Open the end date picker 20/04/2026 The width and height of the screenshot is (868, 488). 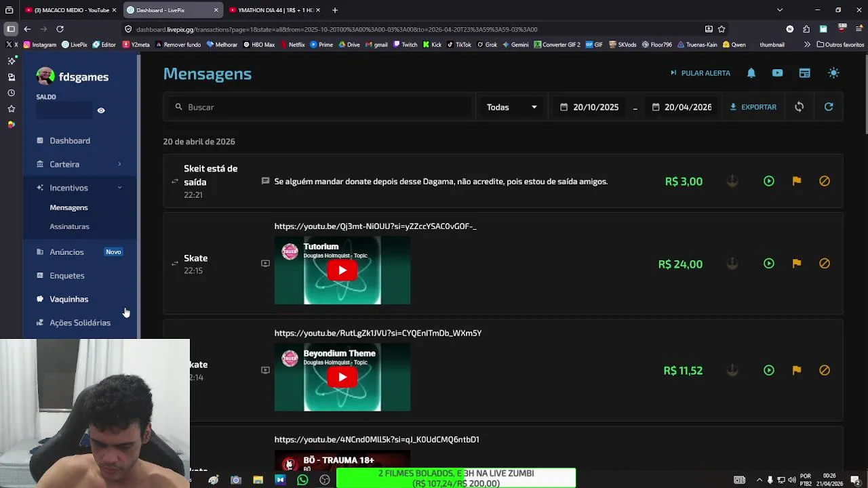pyautogui.click(x=682, y=107)
